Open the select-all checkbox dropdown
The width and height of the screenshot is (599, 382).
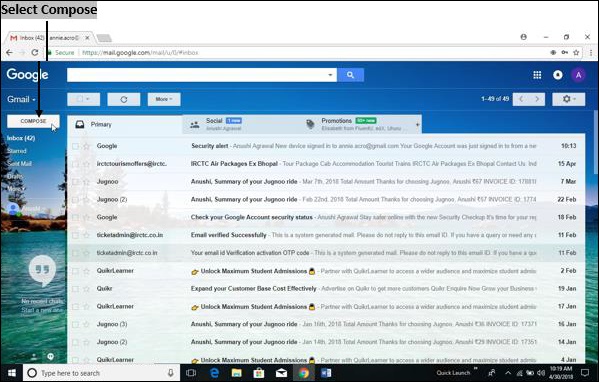(84, 99)
